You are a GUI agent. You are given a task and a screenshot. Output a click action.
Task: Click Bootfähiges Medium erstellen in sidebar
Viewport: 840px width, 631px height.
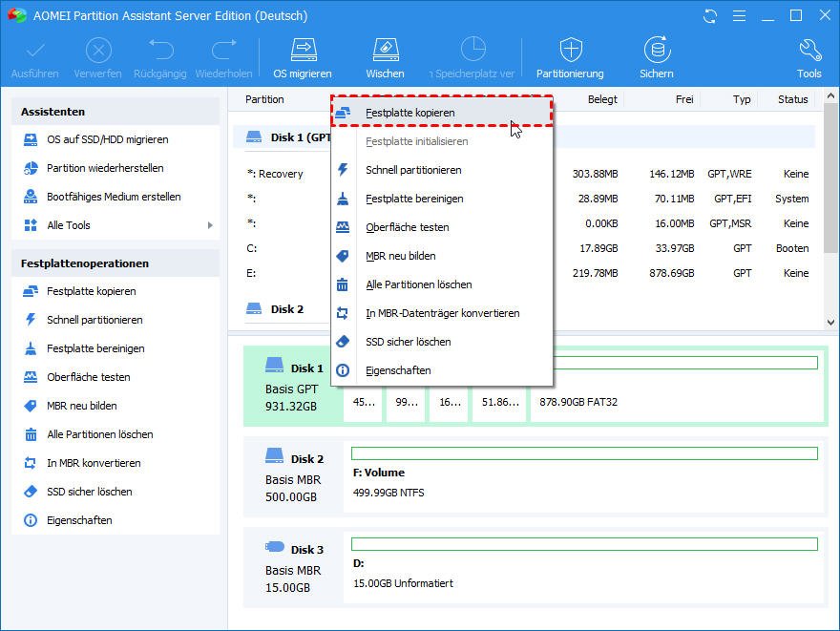click(x=115, y=197)
